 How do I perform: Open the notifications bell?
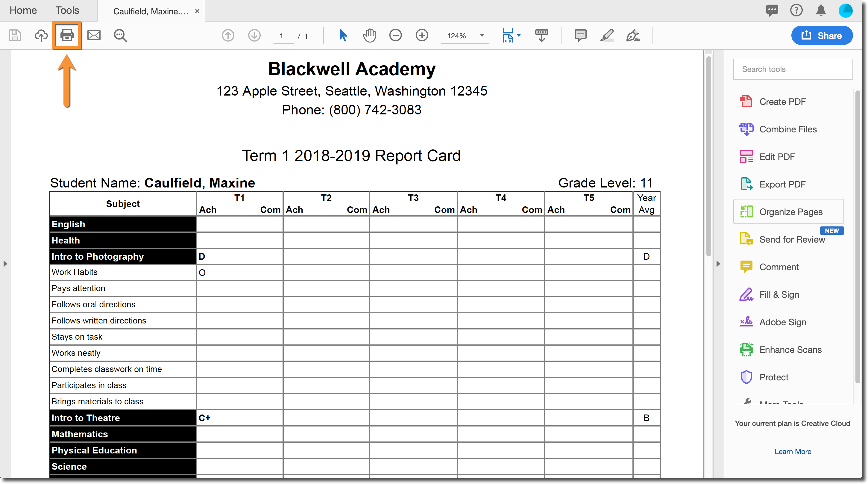[821, 10]
